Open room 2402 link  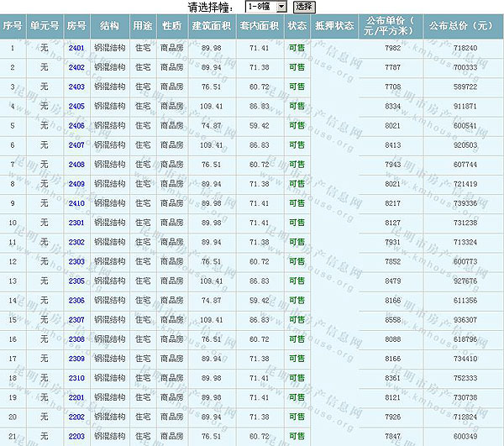(76, 68)
